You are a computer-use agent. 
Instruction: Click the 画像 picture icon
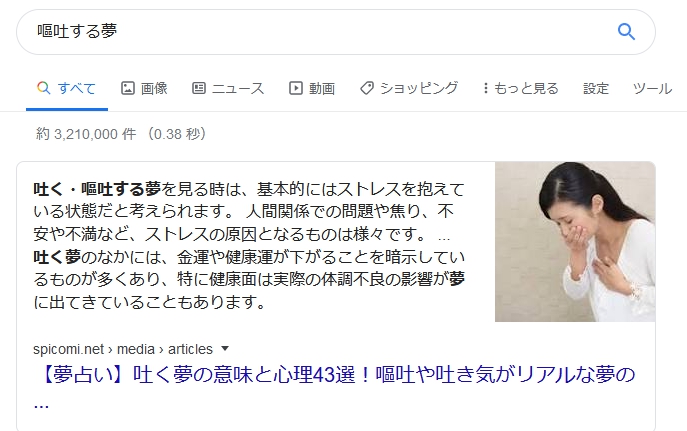click(127, 88)
